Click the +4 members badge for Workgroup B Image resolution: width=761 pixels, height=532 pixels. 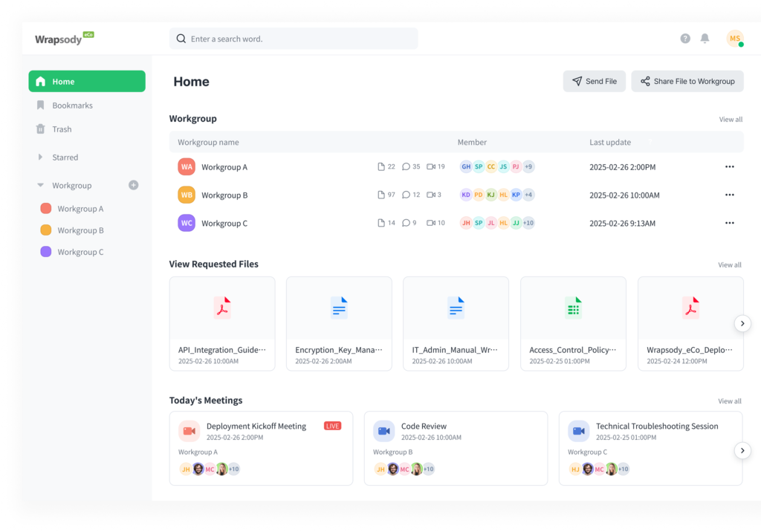tap(528, 195)
